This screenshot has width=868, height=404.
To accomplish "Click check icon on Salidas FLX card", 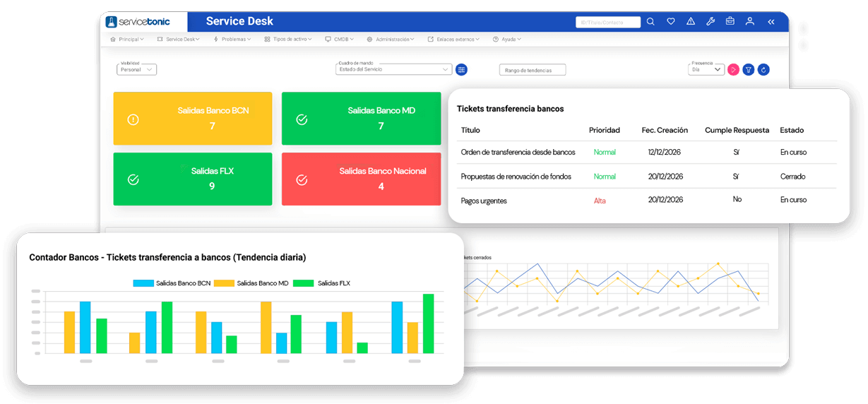I will 133,179.
